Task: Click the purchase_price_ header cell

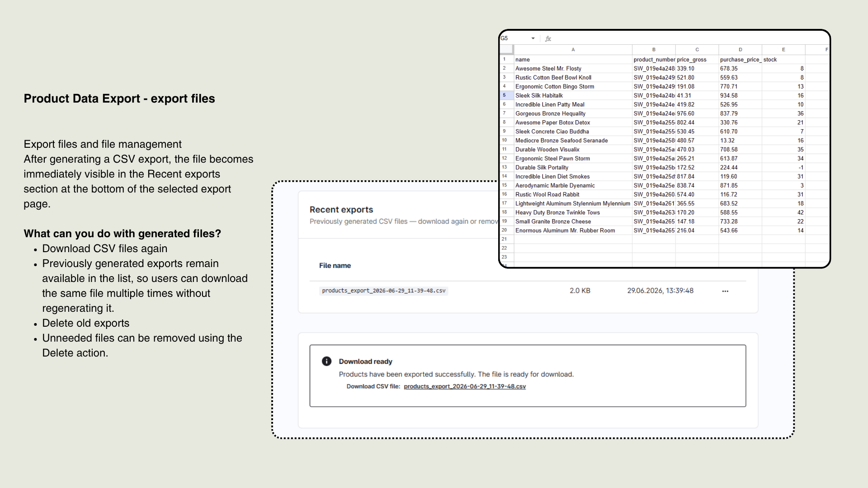Action: click(740, 60)
